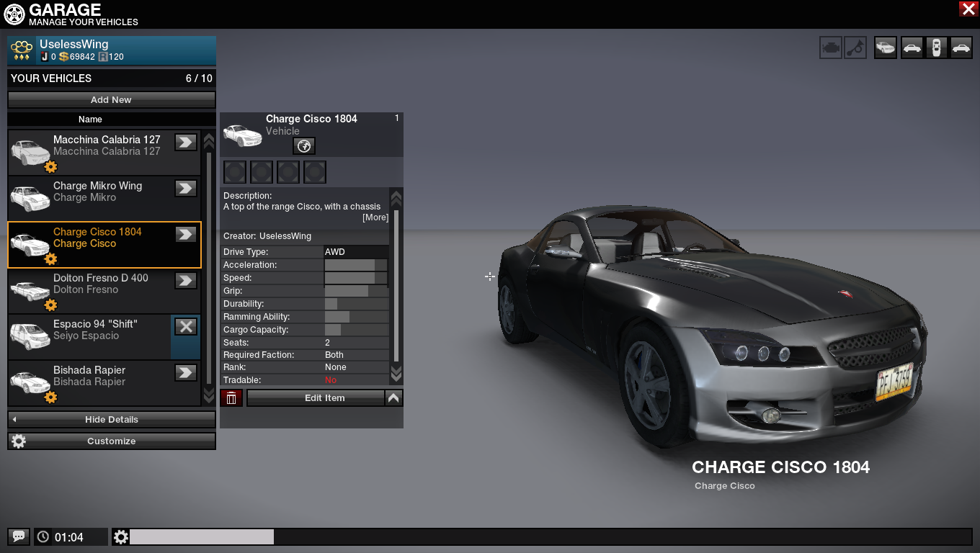980x553 pixels.
Task: Select first empty modification slot
Action: pyautogui.click(x=235, y=172)
